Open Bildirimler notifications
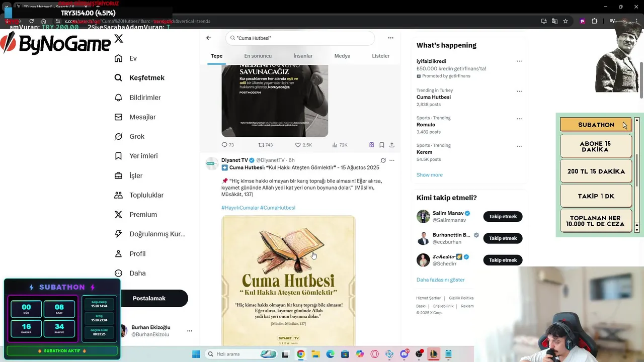The width and height of the screenshot is (644, 362). [137, 98]
